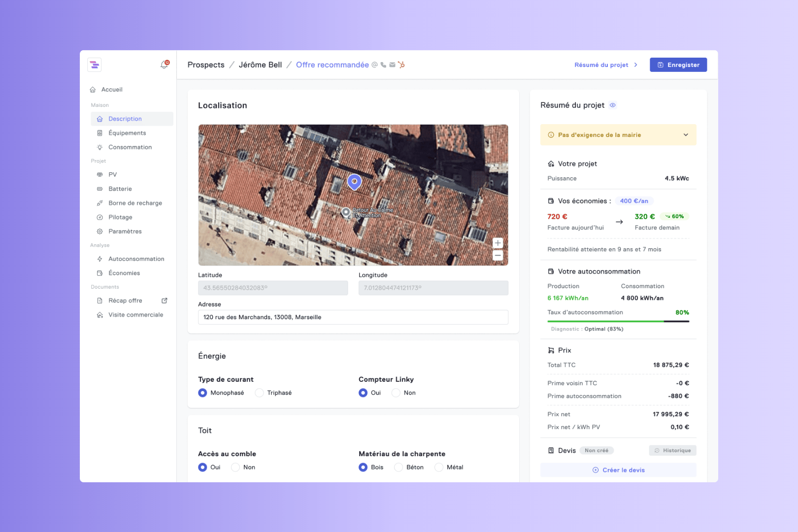Viewport: 798px width, 532px height.
Task: Select Non for Compteur Linky
Action: pyautogui.click(x=396, y=393)
